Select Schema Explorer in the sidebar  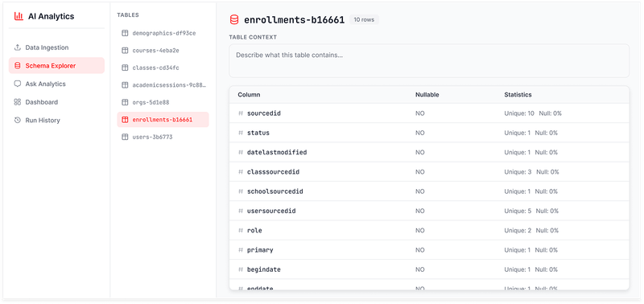click(x=56, y=66)
